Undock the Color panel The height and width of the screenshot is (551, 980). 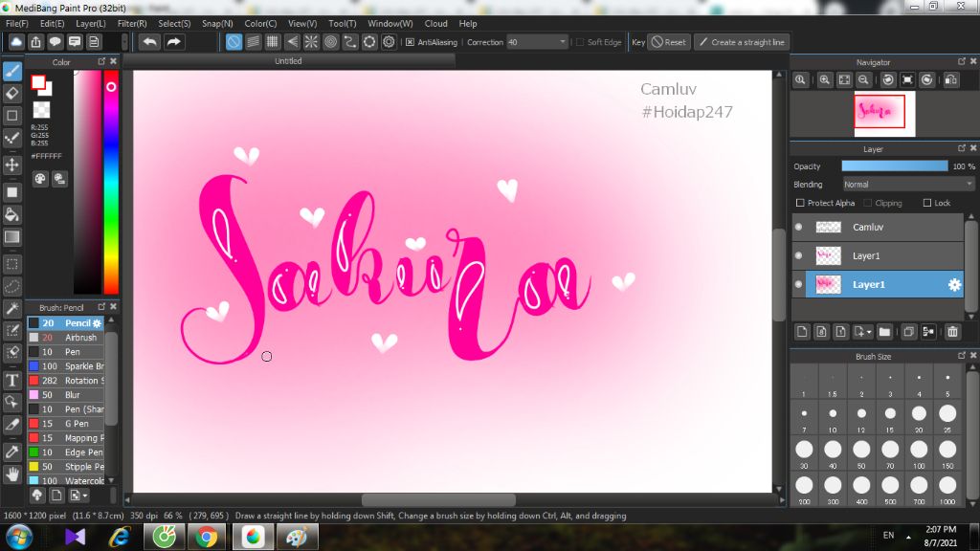tap(101, 61)
